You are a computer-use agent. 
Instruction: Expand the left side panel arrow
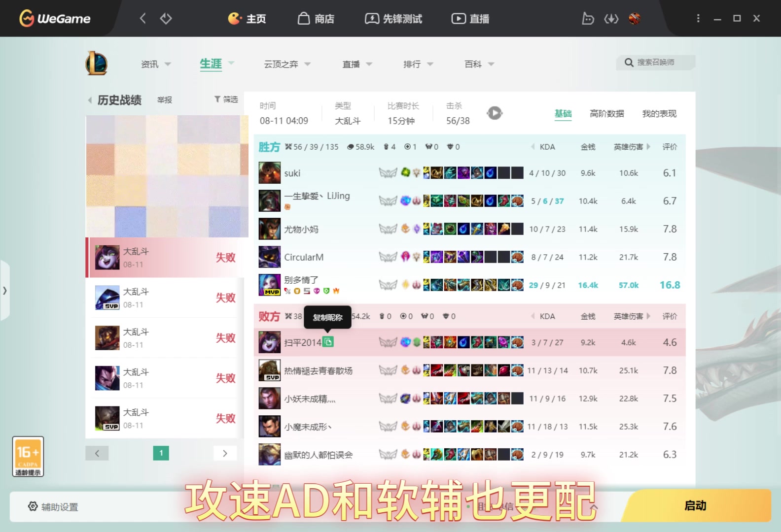(5, 291)
